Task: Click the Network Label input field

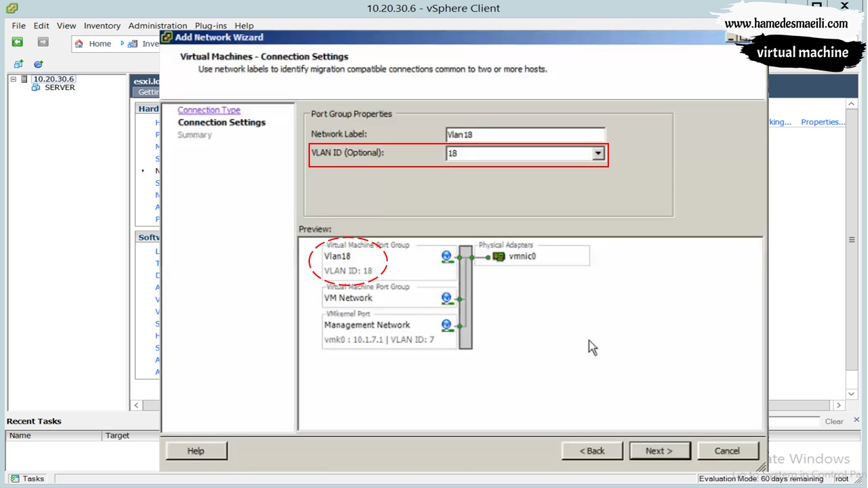Action: click(x=526, y=134)
